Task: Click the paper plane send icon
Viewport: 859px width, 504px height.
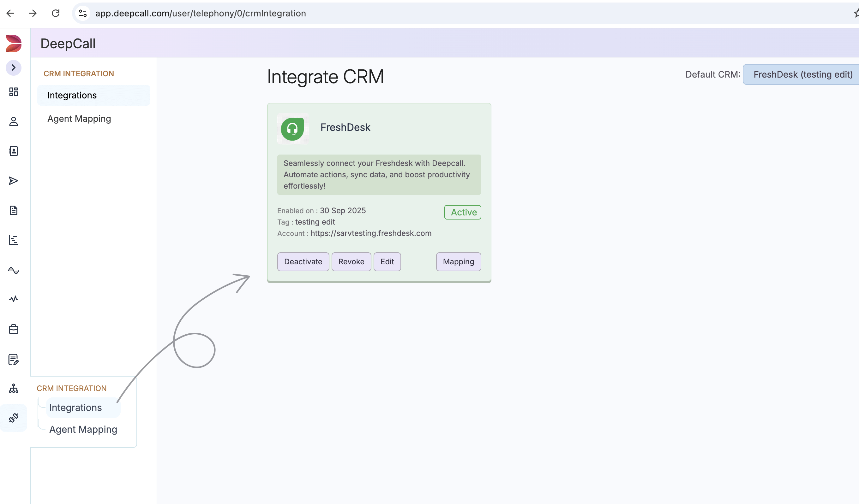Action: tap(14, 181)
